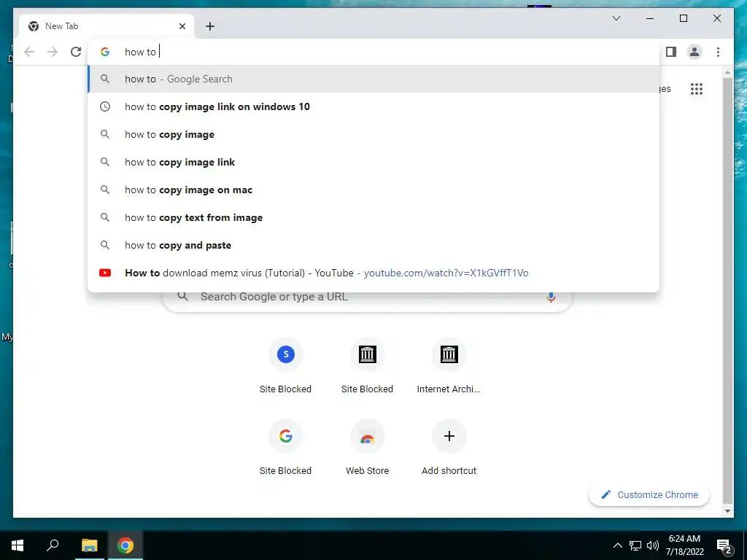Click the scrollbar down arrow
747x560 pixels.
(x=727, y=511)
